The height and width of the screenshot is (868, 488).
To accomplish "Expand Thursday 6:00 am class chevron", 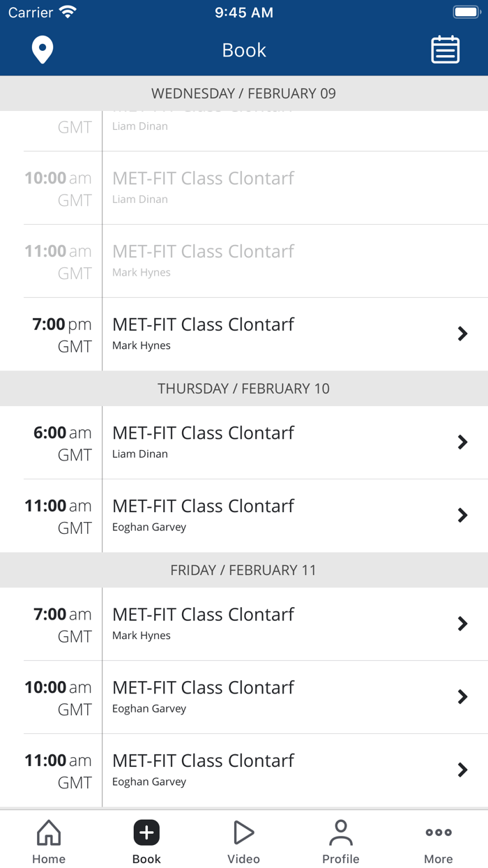I will (462, 442).
